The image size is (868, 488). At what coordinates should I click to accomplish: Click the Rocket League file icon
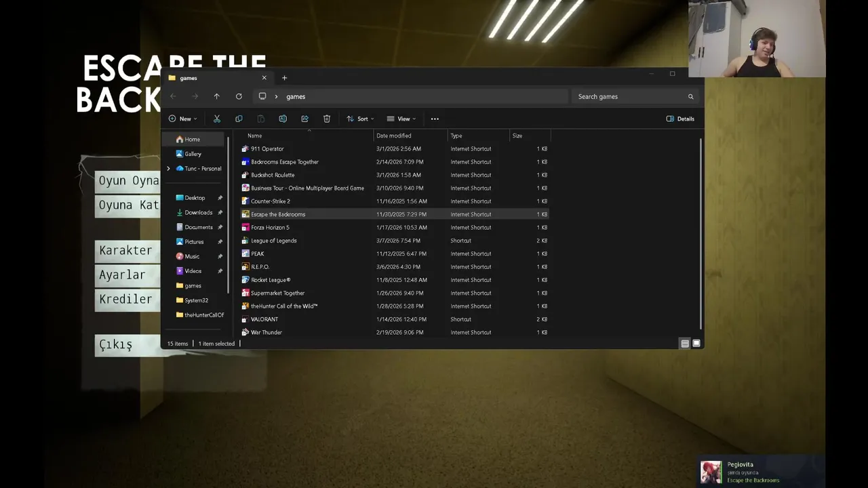click(x=245, y=280)
